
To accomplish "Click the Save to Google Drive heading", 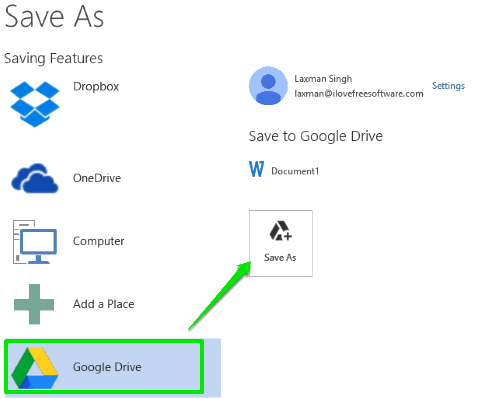I will pos(316,136).
